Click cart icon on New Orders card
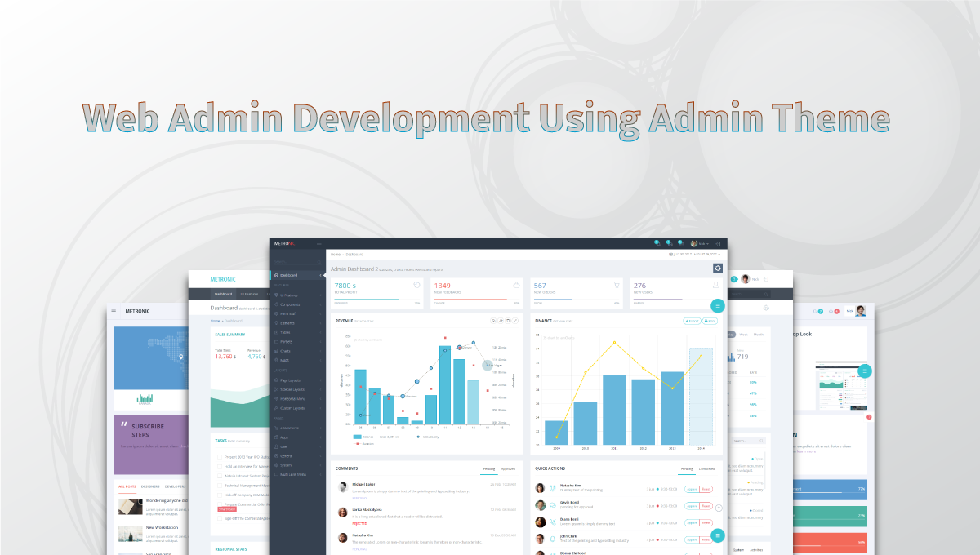Image resolution: width=980 pixels, height=555 pixels. 617,285
